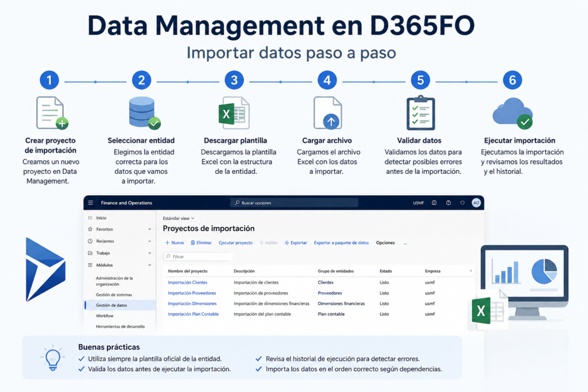Expand the Recientes chevron
Viewport: 588px width, 392px height.
(x=150, y=241)
